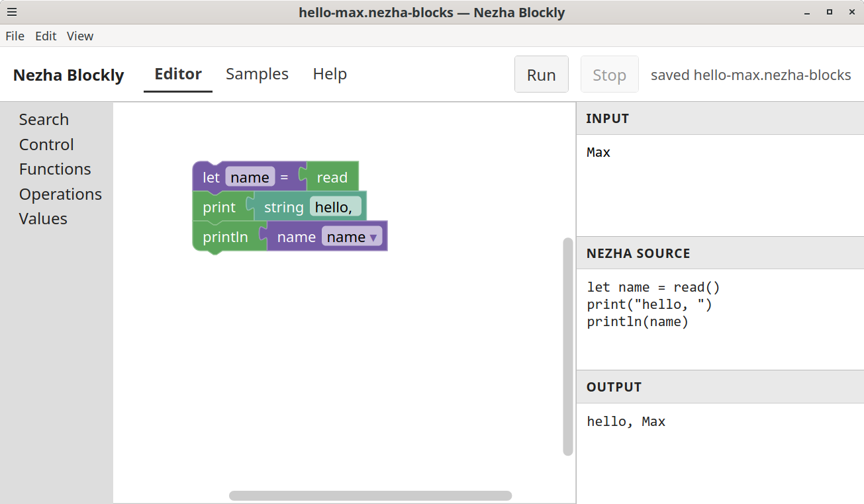864x504 pixels.
Task: Minimize the Nezha Blockly window
Action: click(808, 12)
